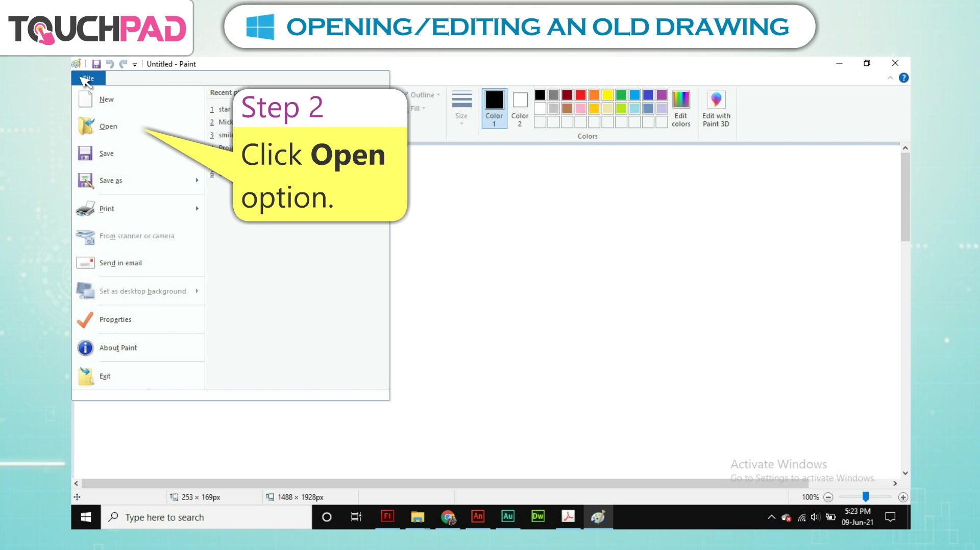Open the notification center icon
980x550 pixels.
coord(890,517)
